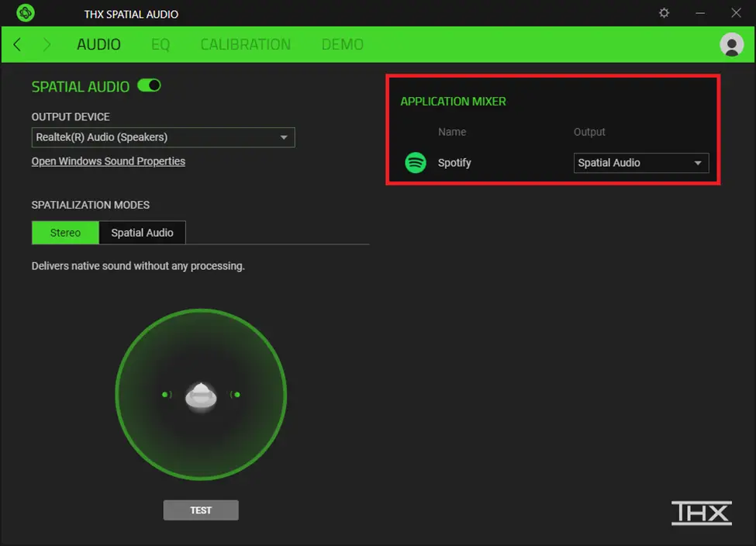Select the Spatial Audio spatialization mode
The width and height of the screenshot is (756, 546).
pos(143,232)
